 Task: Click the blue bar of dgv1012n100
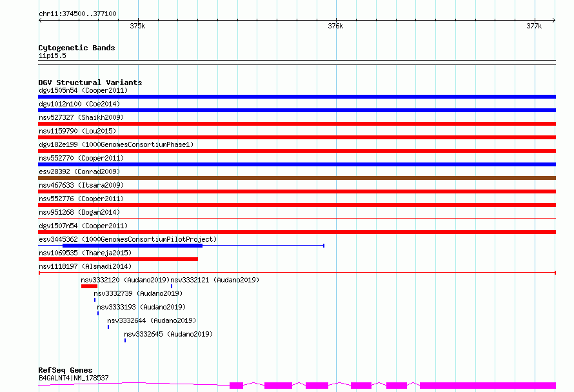[297, 110]
